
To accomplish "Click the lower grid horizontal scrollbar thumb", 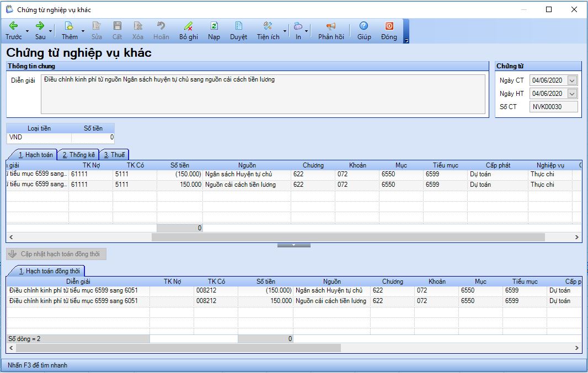I will pyautogui.click(x=179, y=348).
